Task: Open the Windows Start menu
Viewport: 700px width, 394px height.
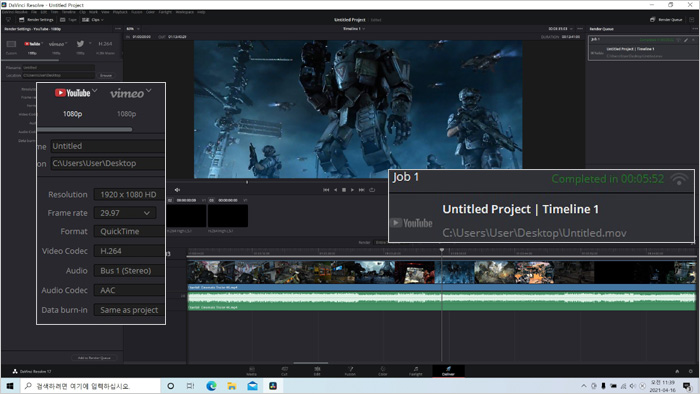Action: [10, 386]
